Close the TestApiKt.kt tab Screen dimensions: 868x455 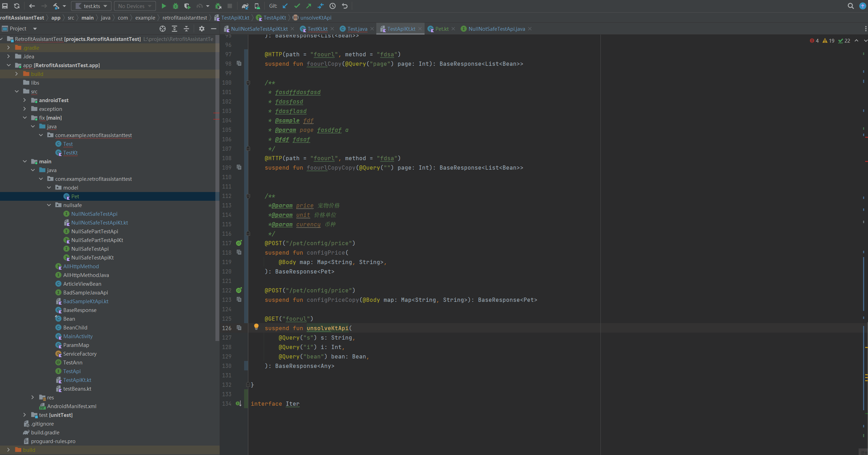point(420,29)
